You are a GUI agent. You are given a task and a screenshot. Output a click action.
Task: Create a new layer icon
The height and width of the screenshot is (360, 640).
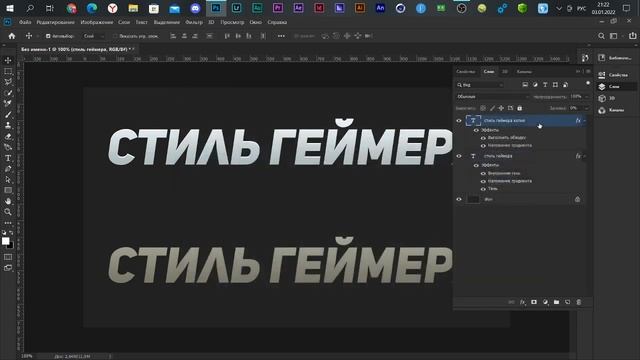(x=567, y=302)
